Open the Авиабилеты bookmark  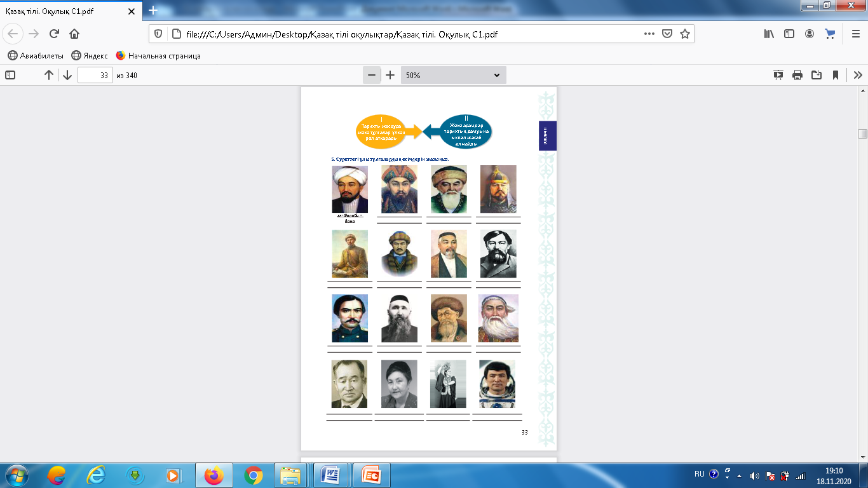coord(36,56)
